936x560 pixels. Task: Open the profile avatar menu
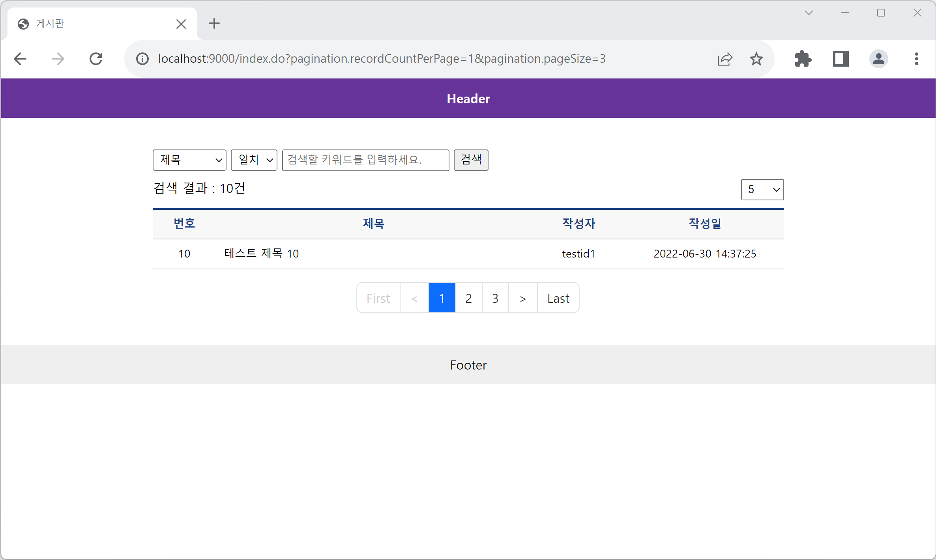point(878,59)
